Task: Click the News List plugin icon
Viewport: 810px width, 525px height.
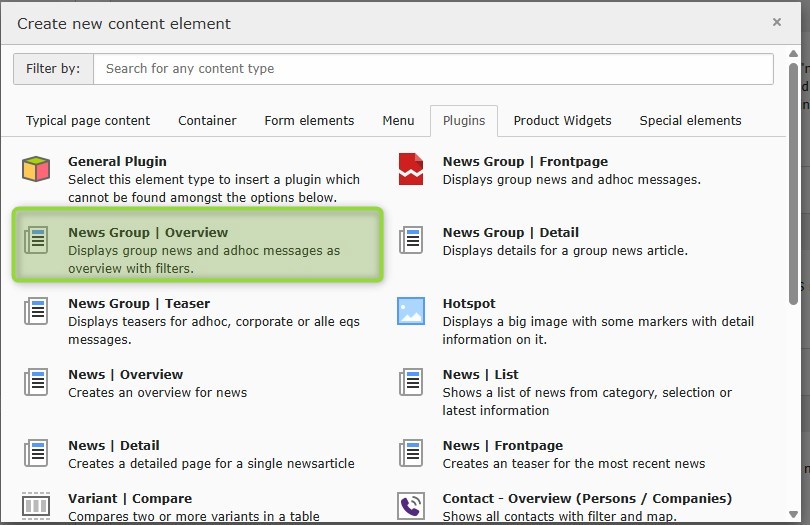Action: (x=411, y=382)
